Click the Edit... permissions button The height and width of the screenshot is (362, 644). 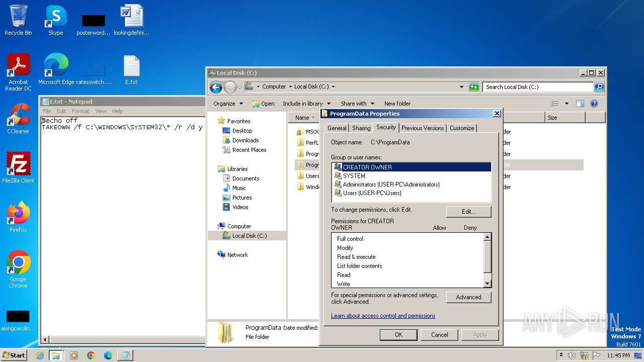coord(468,212)
